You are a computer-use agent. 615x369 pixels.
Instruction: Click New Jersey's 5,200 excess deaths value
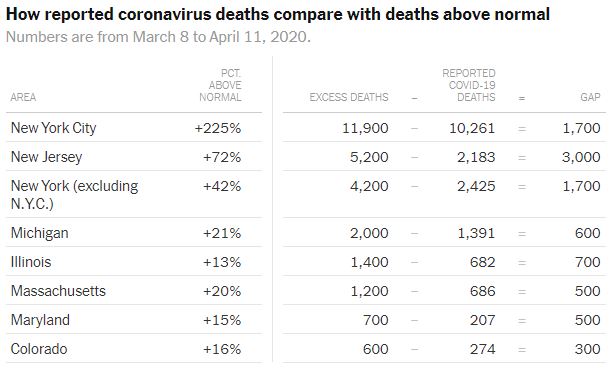[369, 157]
